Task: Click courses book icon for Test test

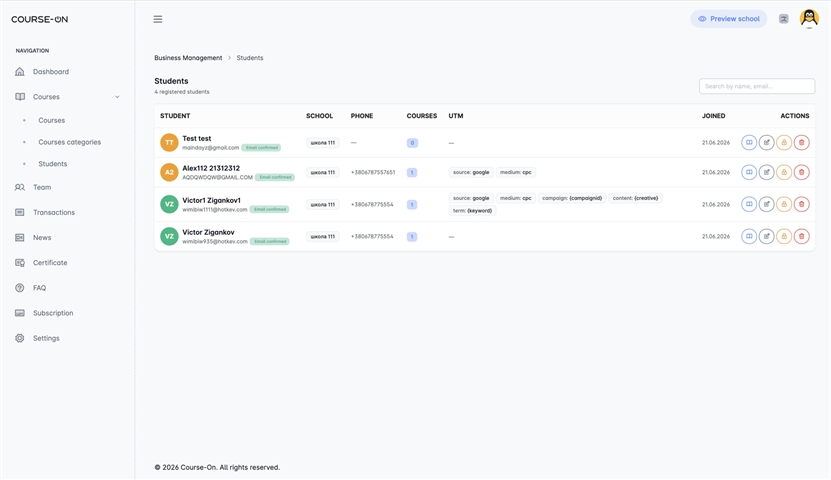Action: [x=749, y=143]
